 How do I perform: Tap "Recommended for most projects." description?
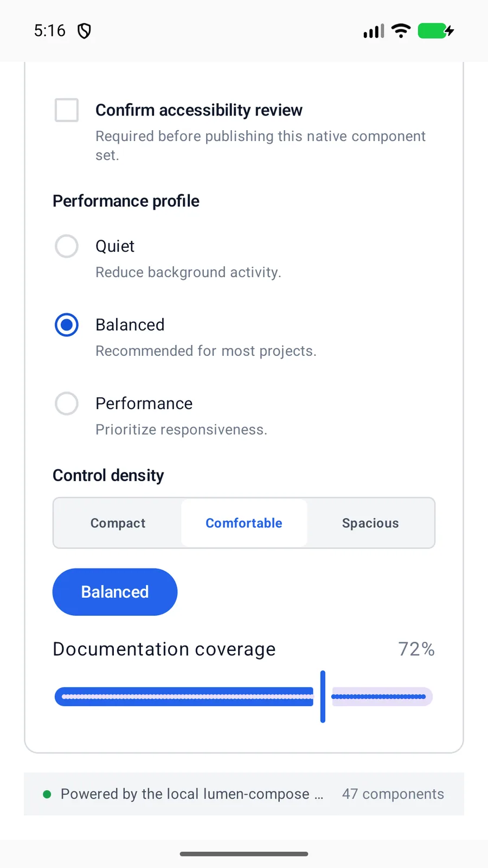click(206, 351)
